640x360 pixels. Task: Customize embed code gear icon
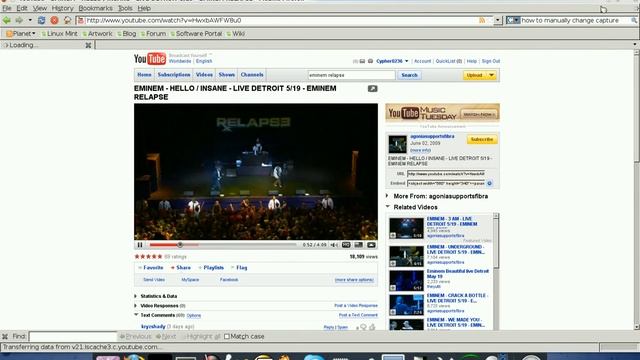489,183
